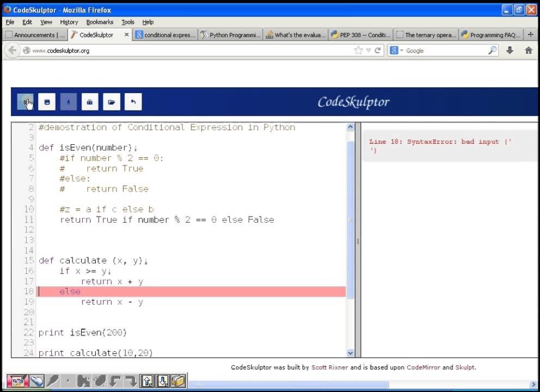Open a new tab with plus button
Screen dimensions: 540x392
click(530, 34)
